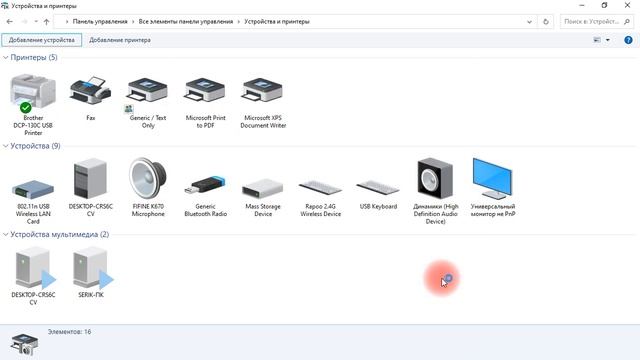The image size is (640, 360).
Task: Expand breadcrumb arrow after Все элементы панели управления
Action: [239, 22]
